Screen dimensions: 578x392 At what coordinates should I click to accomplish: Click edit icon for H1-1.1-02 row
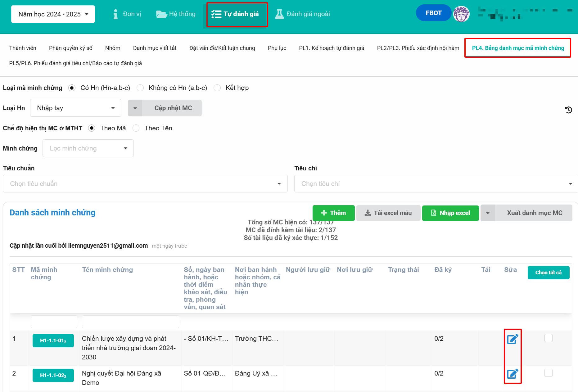[512, 374]
